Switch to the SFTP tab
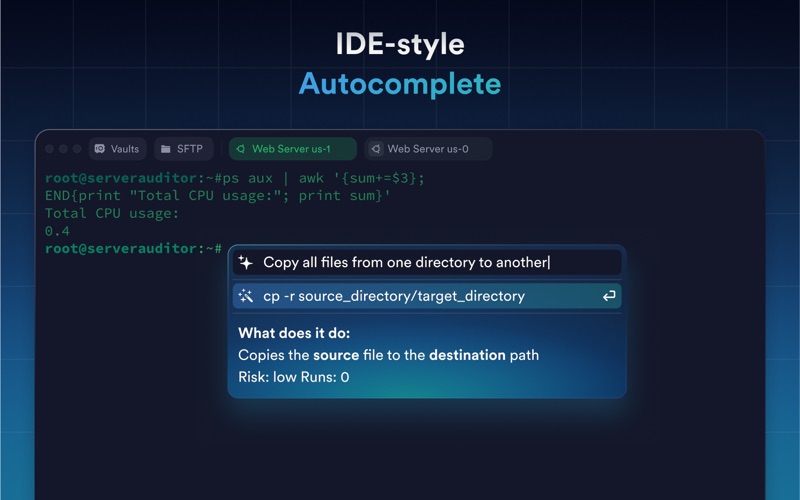 [x=183, y=149]
